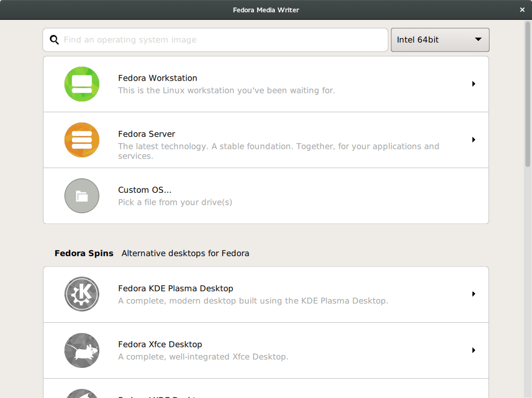Viewport: 532px width, 398px height.
Task: Select the Fedora Server title text
Action: click(x=147, y=134)
